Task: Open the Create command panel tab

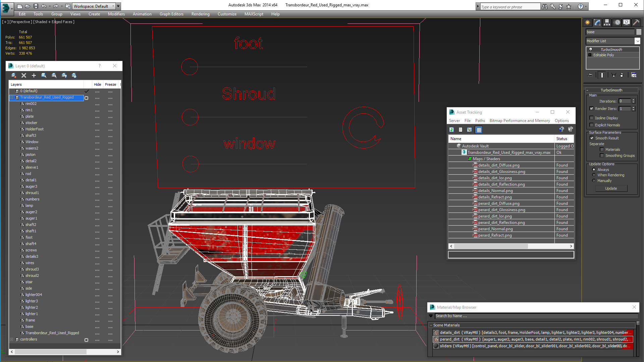Action: (588, 22)
